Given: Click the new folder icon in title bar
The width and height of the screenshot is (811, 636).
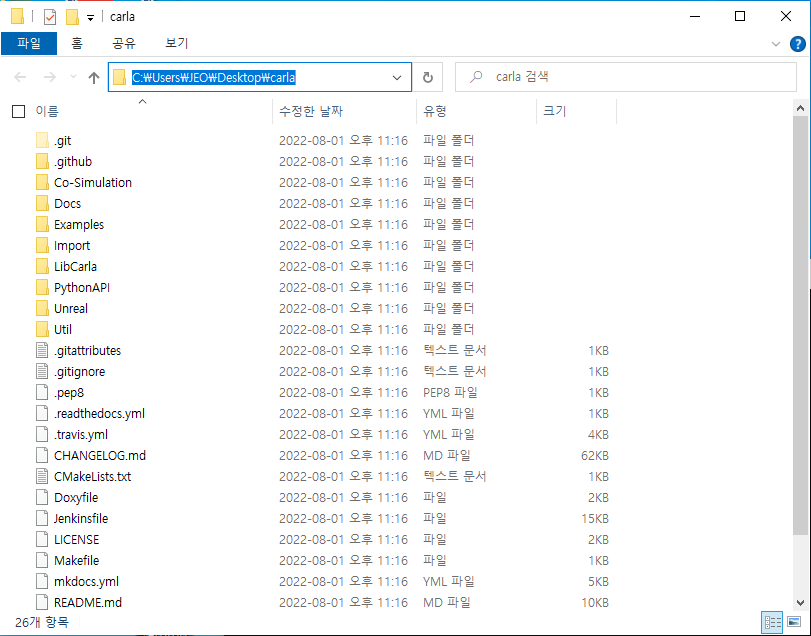Looking at the screenshot, I should (x=72, y=17).
